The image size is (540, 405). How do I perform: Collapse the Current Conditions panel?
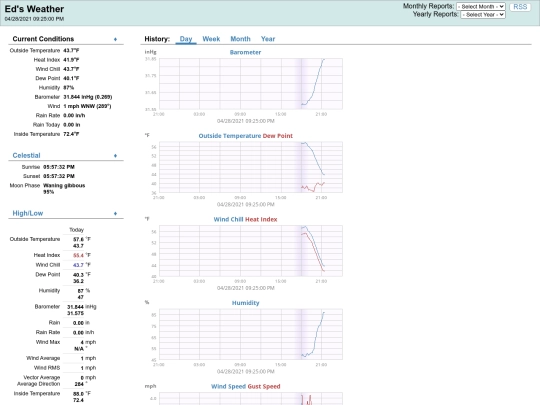pos(115,39)
